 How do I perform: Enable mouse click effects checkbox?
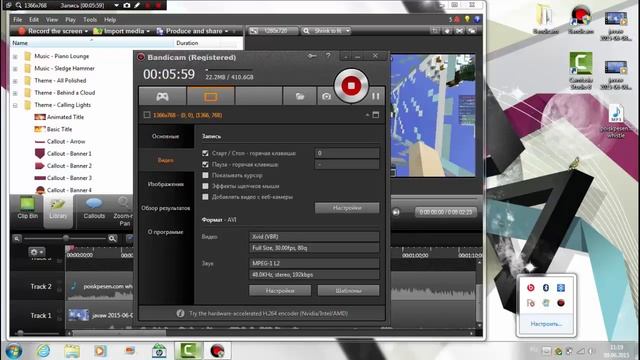pos(205,186)
